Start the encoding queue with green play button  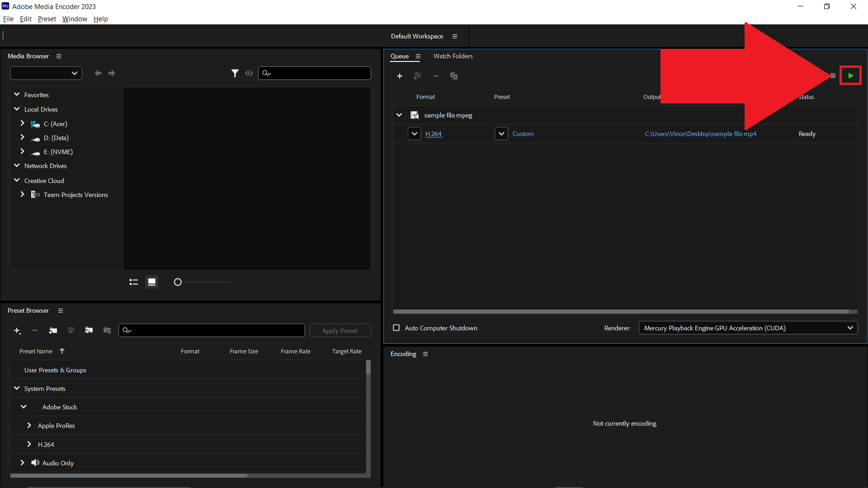pos(850,75)
